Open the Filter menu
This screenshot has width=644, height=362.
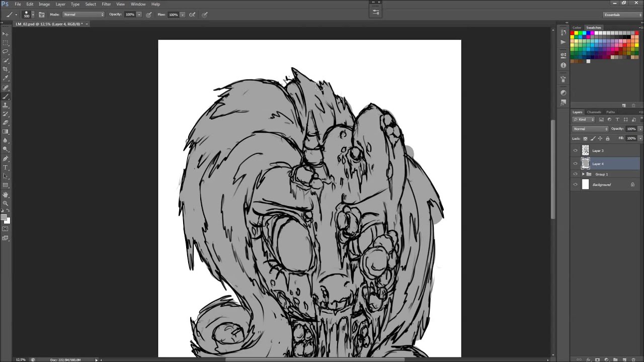pos(106,4)
